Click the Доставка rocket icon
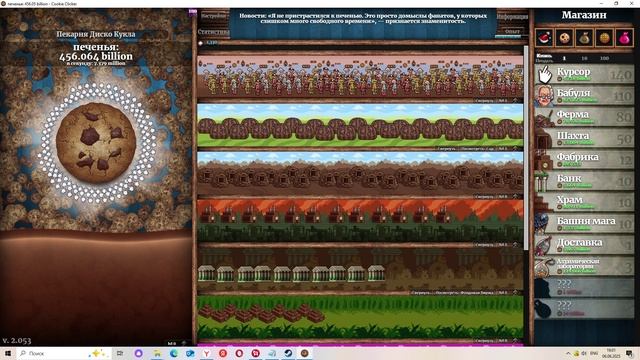 coord(544,245)
